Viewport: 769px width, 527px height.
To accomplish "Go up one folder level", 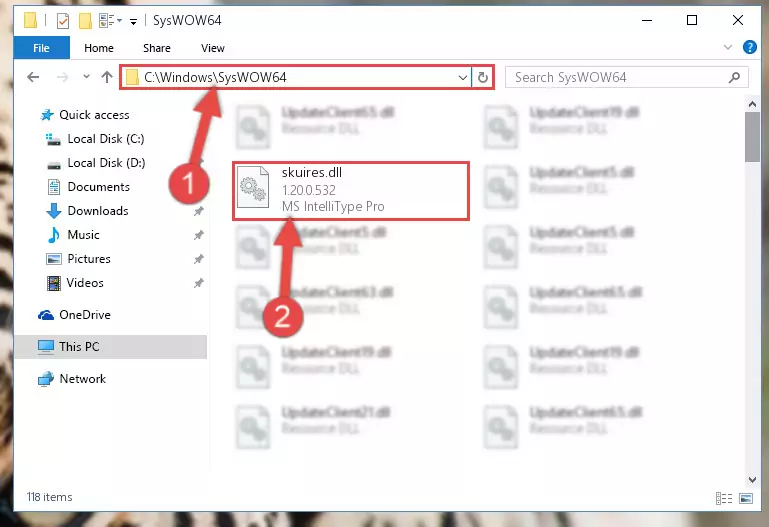I will pos(107,77).
